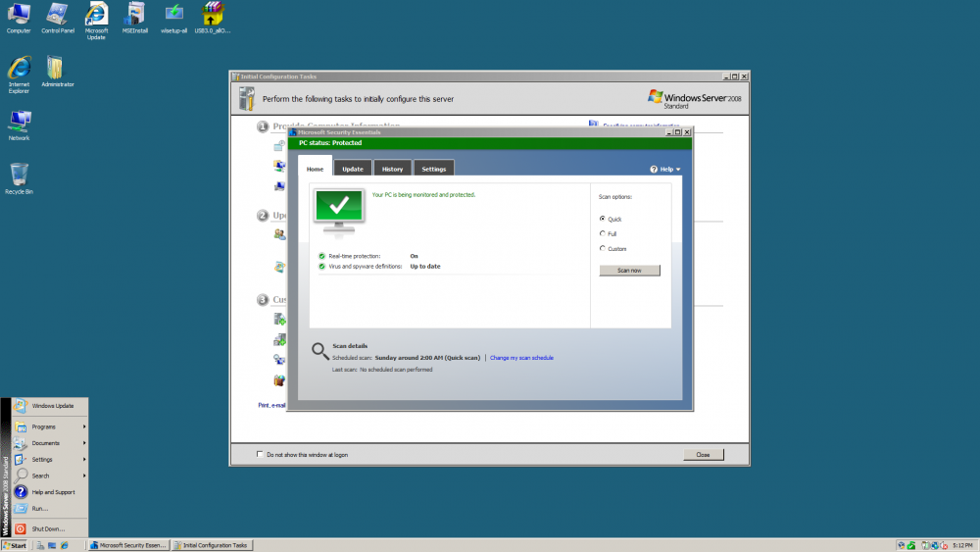Select the MSEInstall desktop icon
Viewport: 980px width, 552px height.
(135, 19)
